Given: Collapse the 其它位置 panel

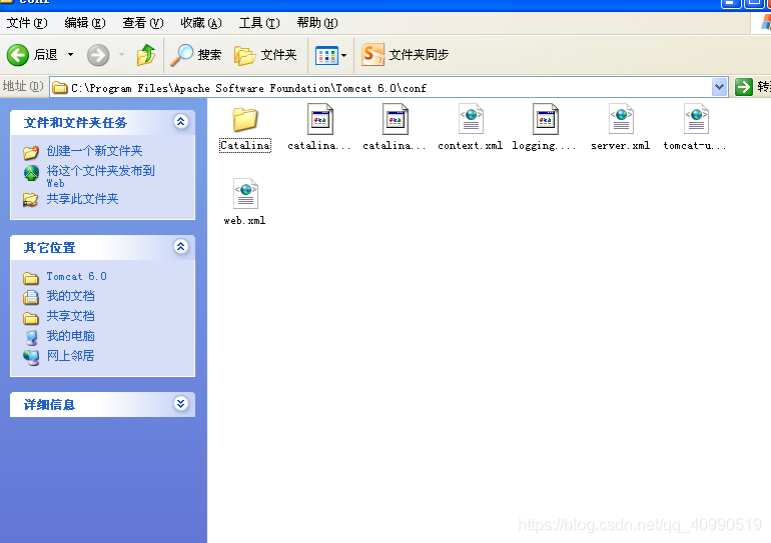Looking at the screenshot, I should click(x=180, y=246).
